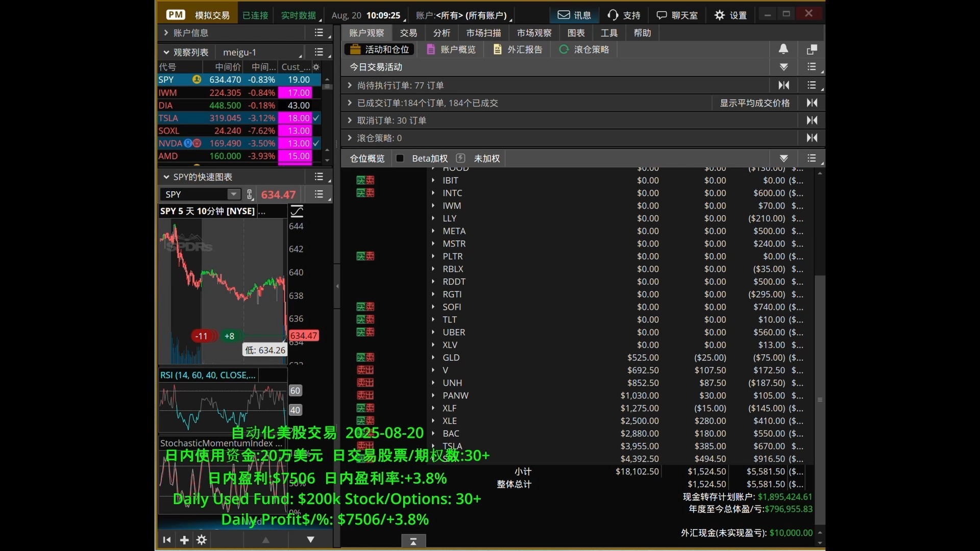The image size is (980, 551).
Task: Click the 仓位概览 double-chevron icon
Action: pos(784,158)
